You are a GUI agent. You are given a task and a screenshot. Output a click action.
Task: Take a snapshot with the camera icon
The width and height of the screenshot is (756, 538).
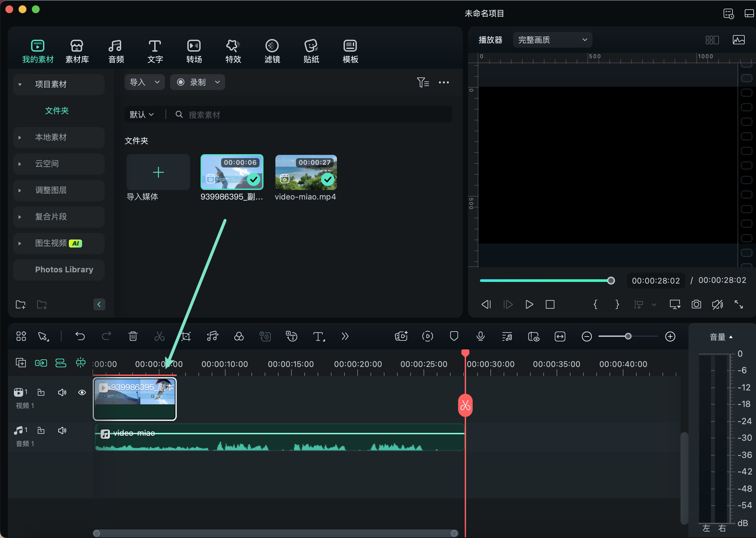(696, 304)
